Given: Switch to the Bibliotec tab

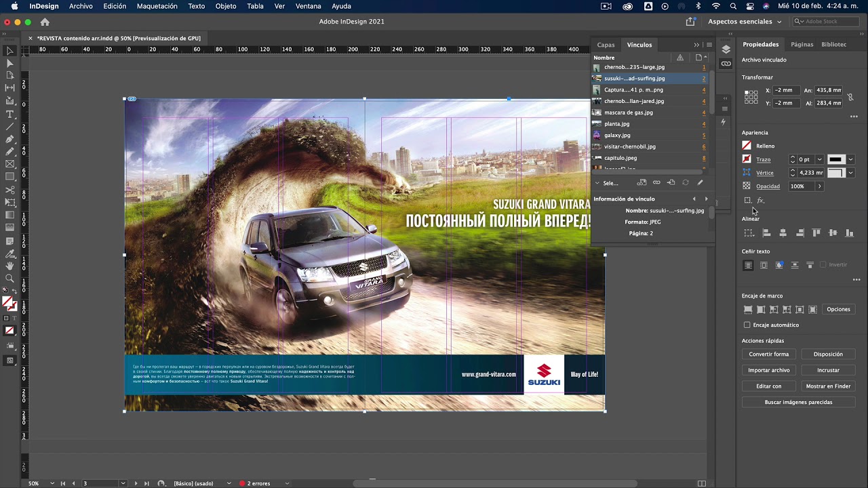Looking at the screenshot, I should (833, 44).
